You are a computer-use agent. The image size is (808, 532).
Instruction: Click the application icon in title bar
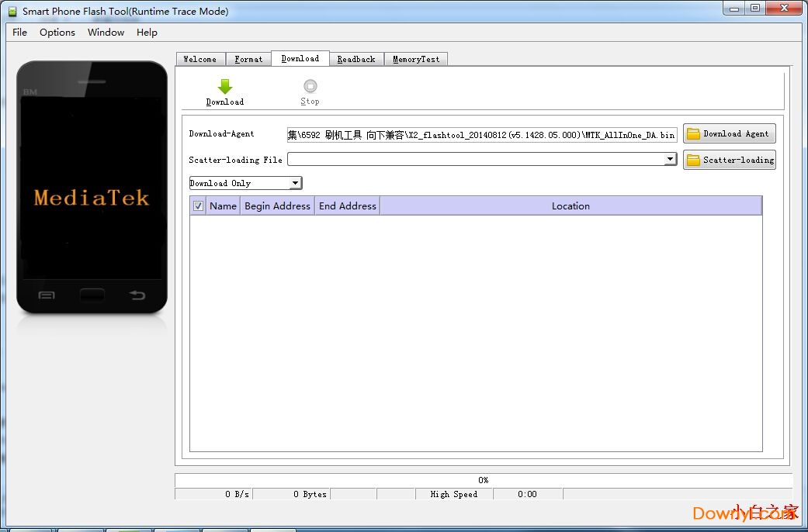(x=12, y=12)
